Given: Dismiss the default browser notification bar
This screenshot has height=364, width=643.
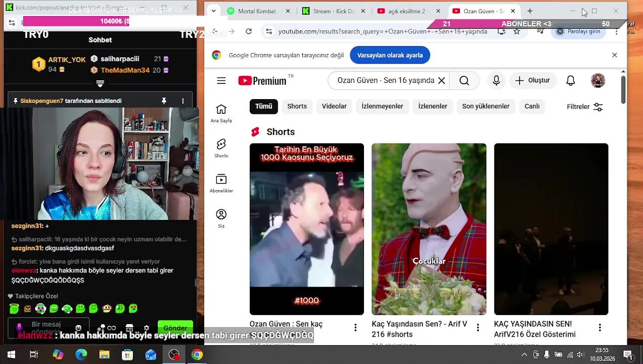Looking at the screenshot, I should click(614, 55).
